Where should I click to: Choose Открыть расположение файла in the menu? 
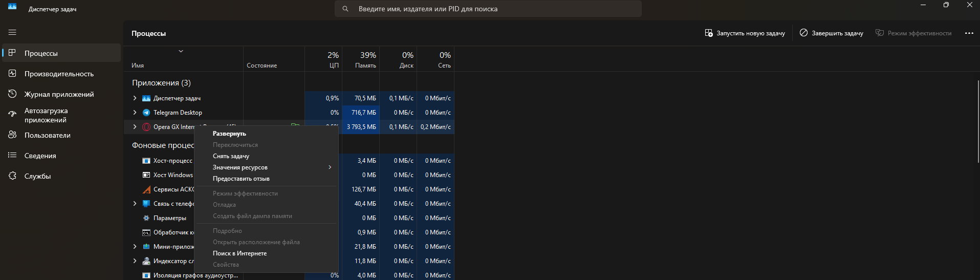(x=267, y=242)
